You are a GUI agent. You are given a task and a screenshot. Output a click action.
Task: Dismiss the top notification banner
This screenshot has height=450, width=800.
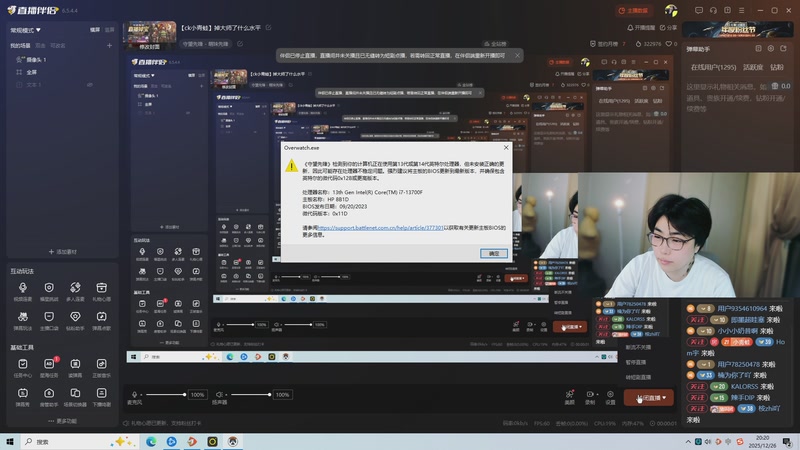pyautogui.click(x=517, y=55)
